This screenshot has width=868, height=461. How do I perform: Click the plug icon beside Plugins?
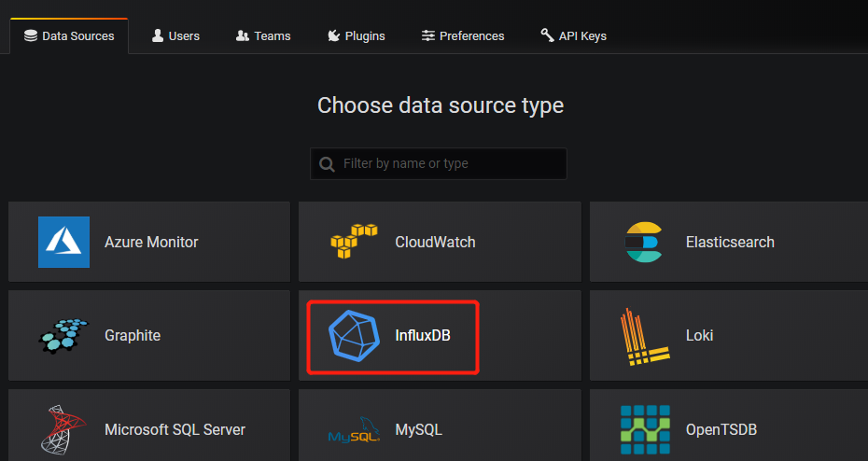coord(334,36)
